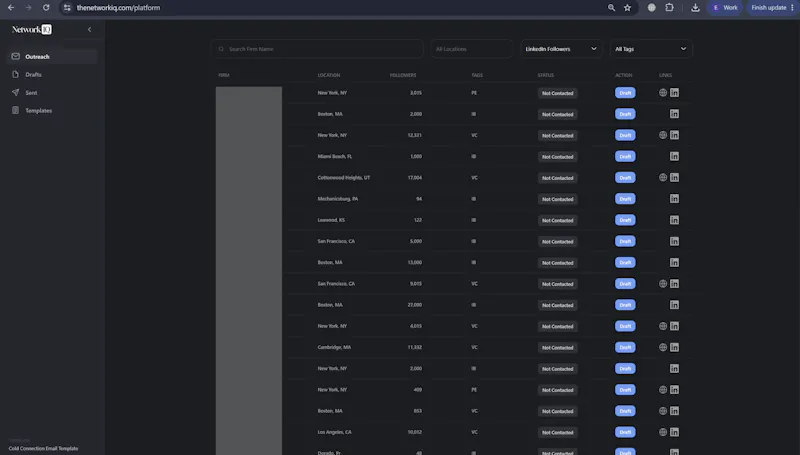Image resolution: width=800 pixels, height=455 pixels.
Task: Click the Not Contacted status for the Leawood row
Action: 558,220
